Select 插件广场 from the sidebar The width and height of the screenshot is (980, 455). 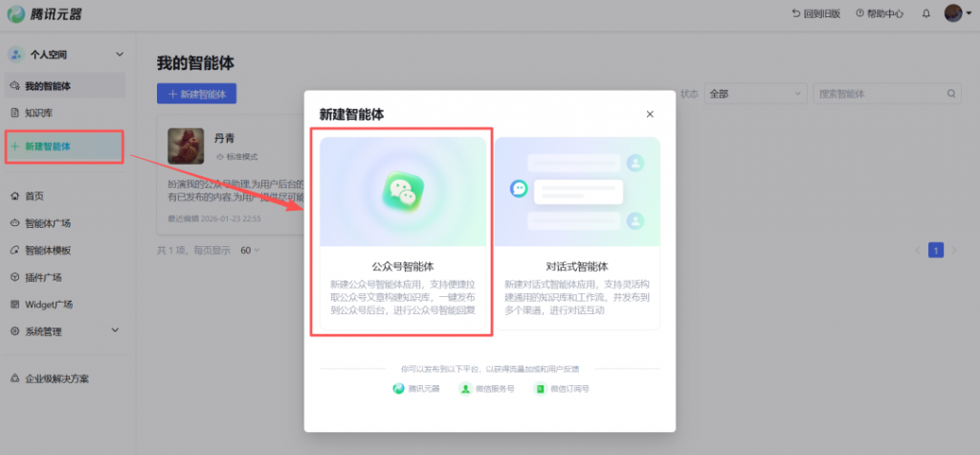tap(43, 278)
